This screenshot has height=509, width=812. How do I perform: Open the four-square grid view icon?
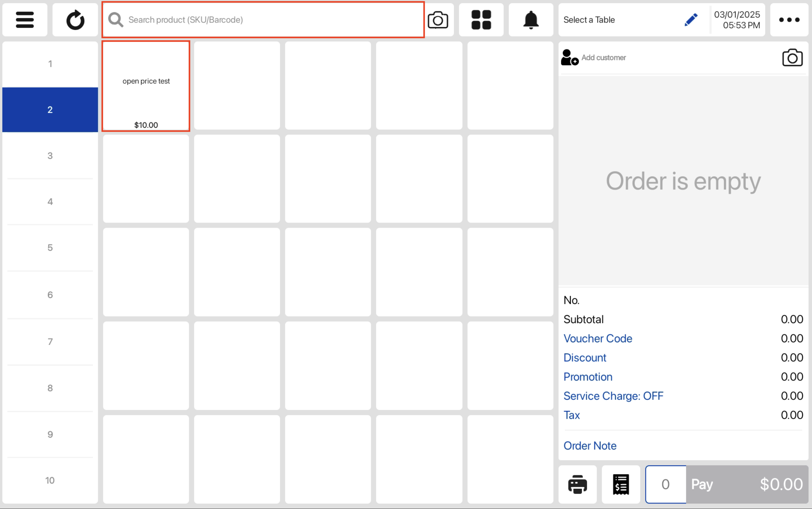coord(481,20)
